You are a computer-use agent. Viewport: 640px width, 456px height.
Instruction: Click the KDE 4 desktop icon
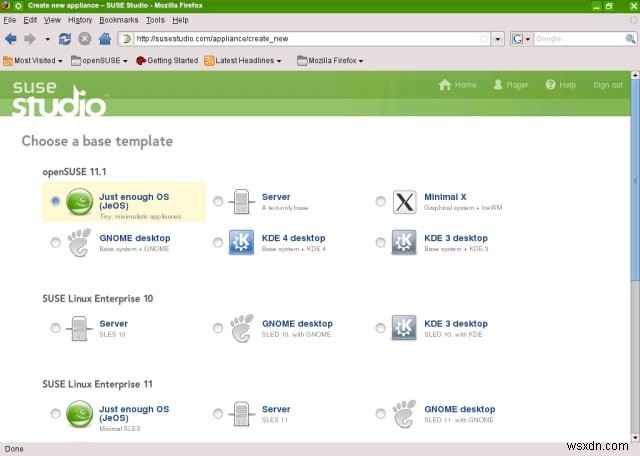click(x=241, y=242)
